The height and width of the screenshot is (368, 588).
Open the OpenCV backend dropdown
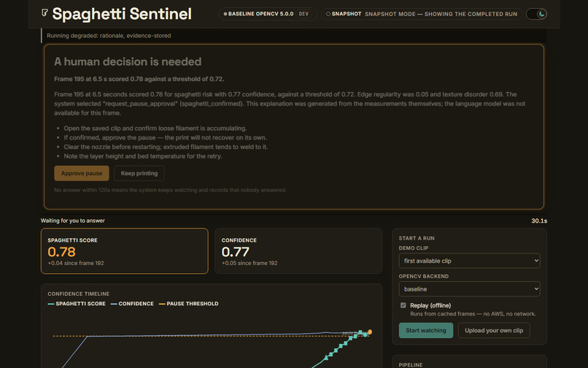469,288
